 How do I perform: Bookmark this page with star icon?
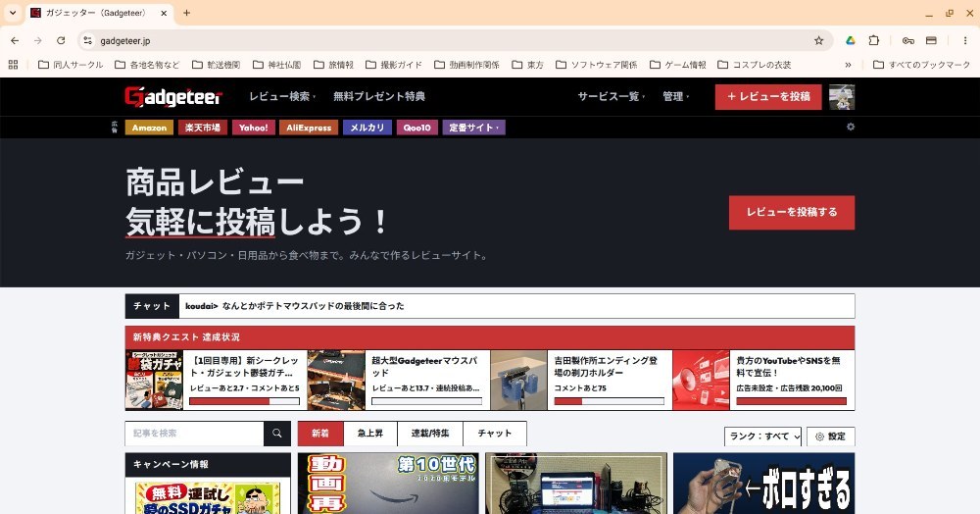pyautogui.click(x=818, y=40)
